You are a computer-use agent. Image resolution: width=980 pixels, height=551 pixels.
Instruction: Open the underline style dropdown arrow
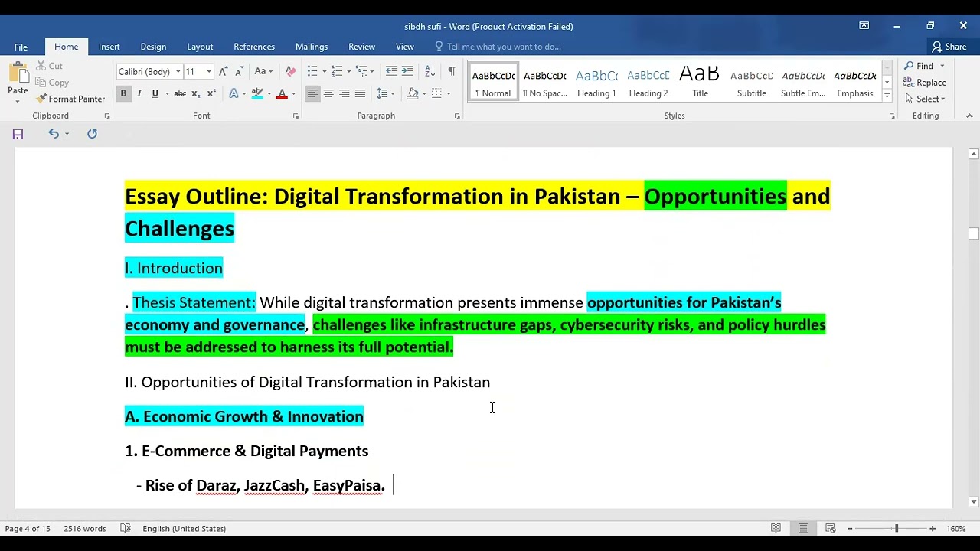(165, 94)
